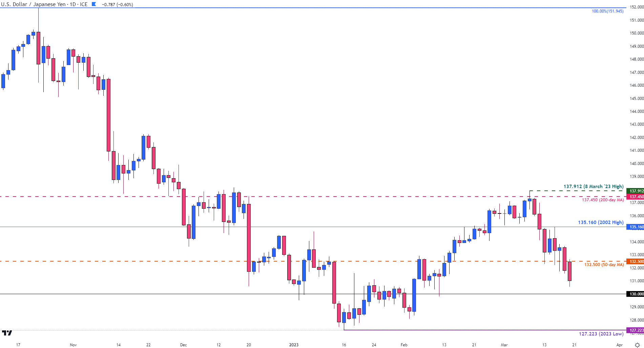Screen dimensions: 644x348
Task: Select the red 137.450 price tag
Action: coord(635,197)
